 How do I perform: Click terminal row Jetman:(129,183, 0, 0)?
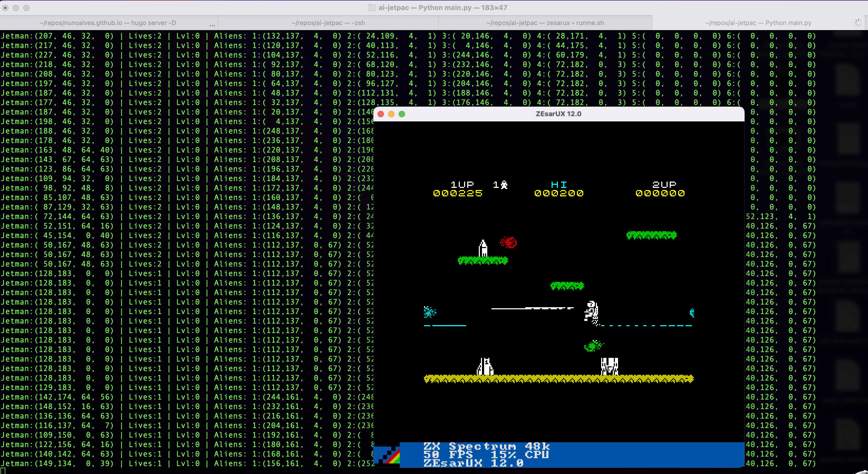187,387
